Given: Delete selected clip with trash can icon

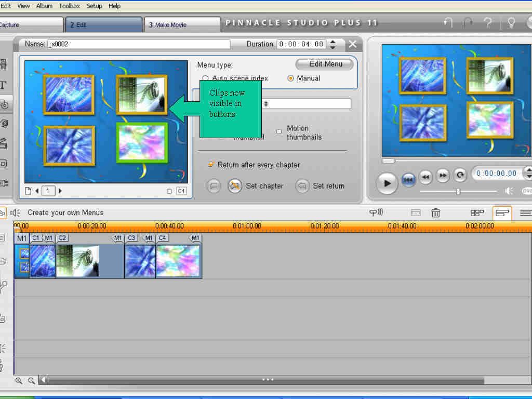Looking at the screenshot, I should point(436,212).
